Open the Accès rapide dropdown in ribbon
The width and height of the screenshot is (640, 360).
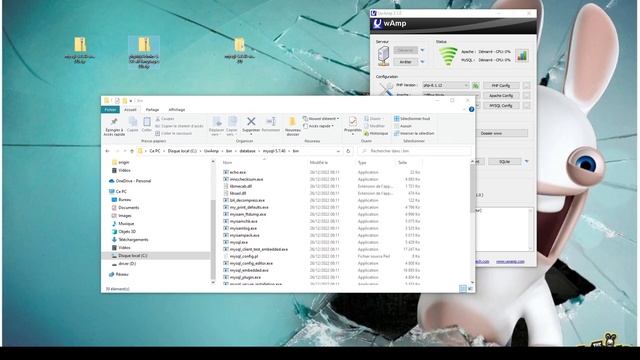pos(319,126)
